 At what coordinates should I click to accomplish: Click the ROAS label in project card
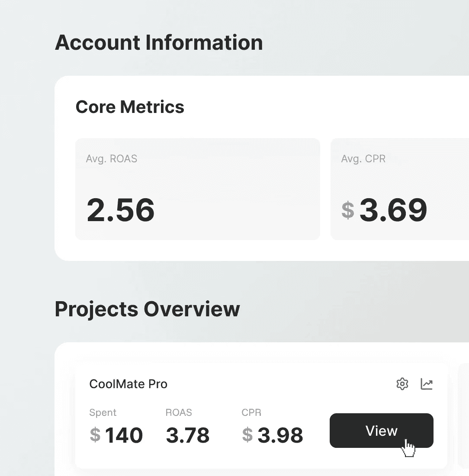179,412
